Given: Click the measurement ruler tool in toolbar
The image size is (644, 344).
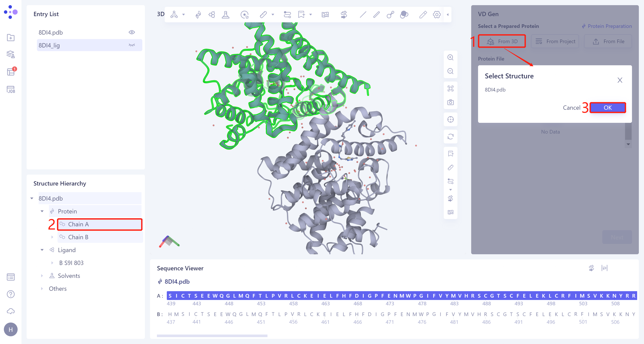Looking at the screenshot, I should click(x=263, y=15).
